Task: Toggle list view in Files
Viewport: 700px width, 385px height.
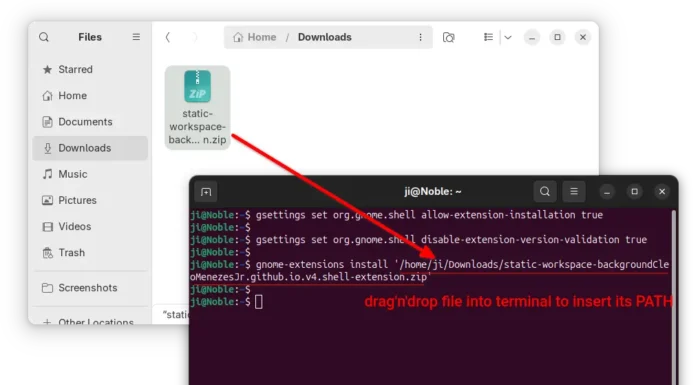Action: pyautogui.click(x=488, y=37)
